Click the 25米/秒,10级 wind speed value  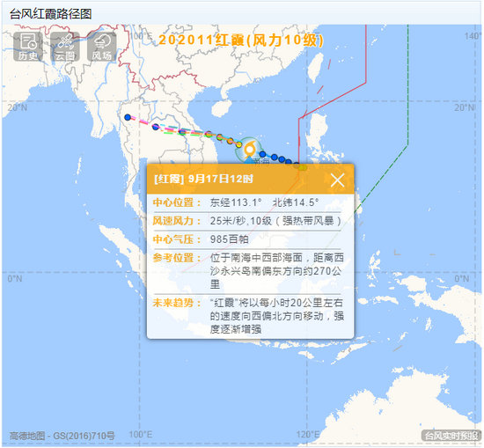click(275, 221)
